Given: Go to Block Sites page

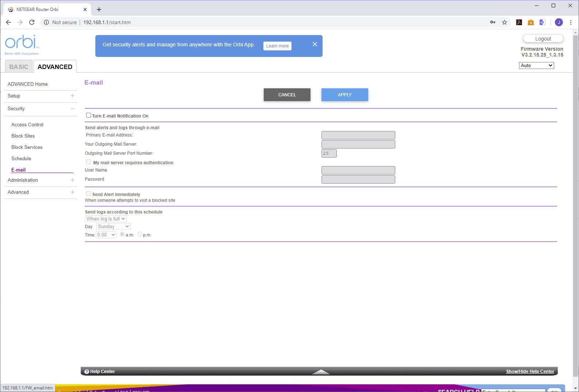Looking at the screenshot, I should point(23,136).
